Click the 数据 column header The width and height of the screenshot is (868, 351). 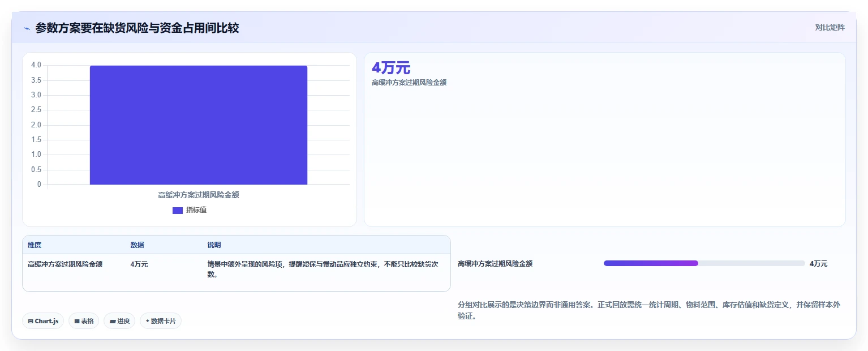click(137, 245)
